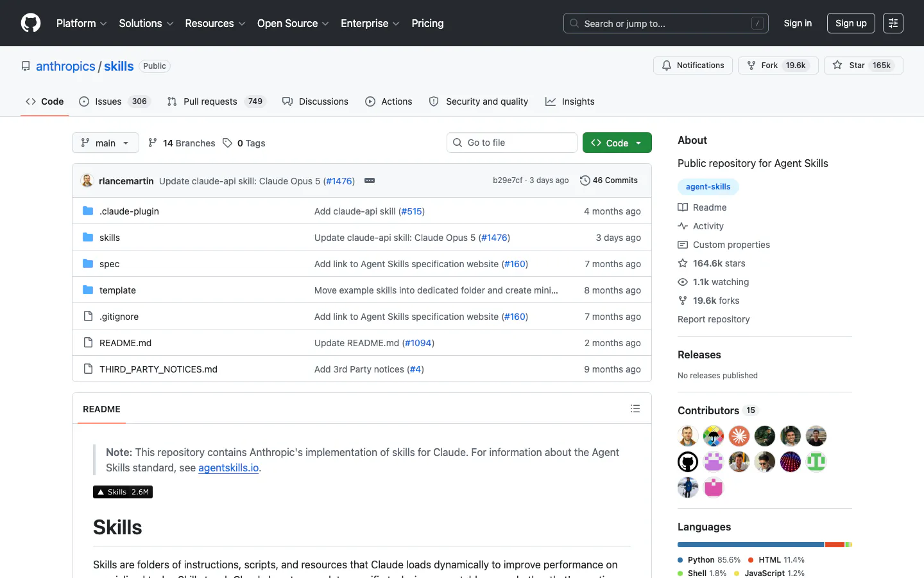This screenshot has height=578, width=924.
Task: View the 19.6k forks list
Action: (x=708, y=301)
